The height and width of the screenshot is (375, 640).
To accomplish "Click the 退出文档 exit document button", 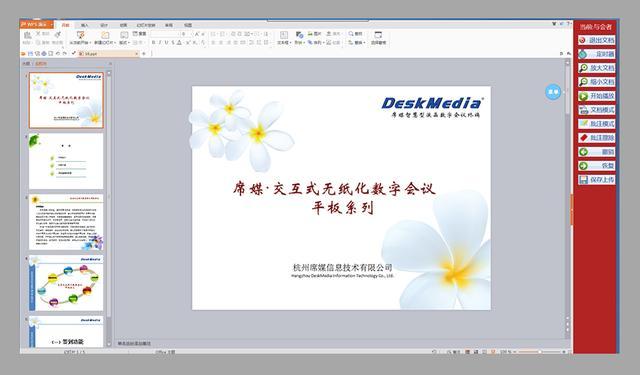I will (x=596, y=40).
